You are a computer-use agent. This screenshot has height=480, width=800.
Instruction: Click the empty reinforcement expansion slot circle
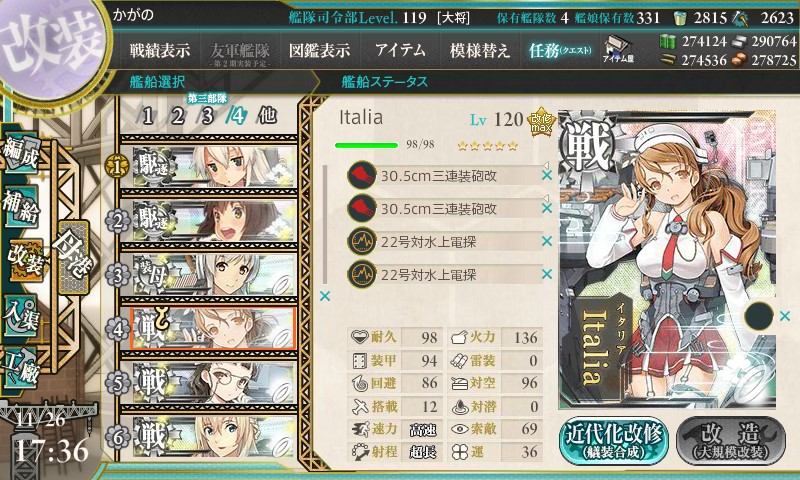(759, 316)
